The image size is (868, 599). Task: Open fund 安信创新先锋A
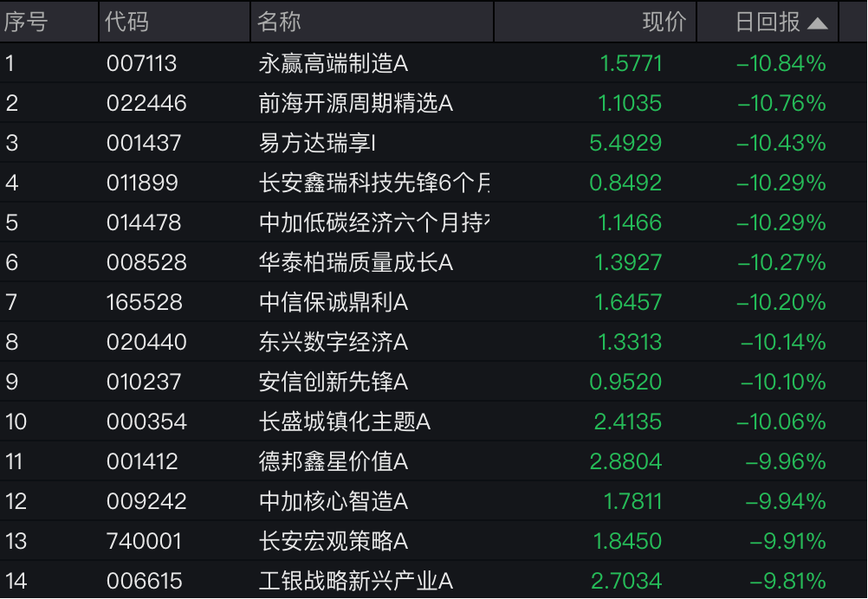pos(334,382)
